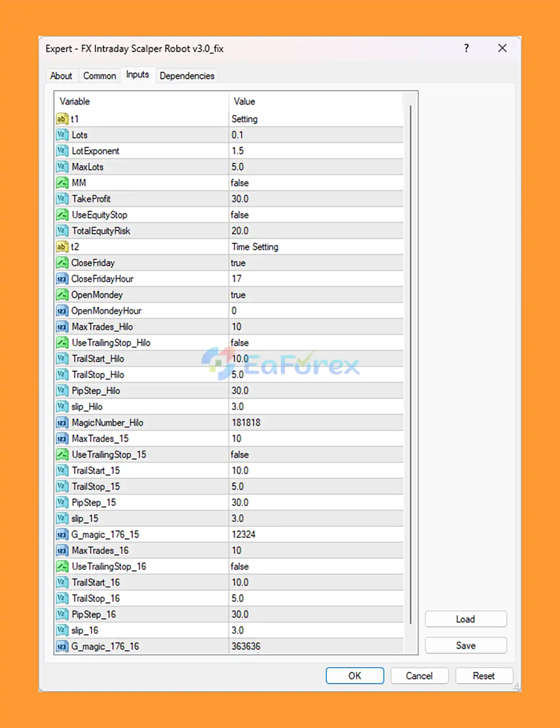Click the boolean icon beside UseEquityStop
Screen dimensions: 560x728
62,215
